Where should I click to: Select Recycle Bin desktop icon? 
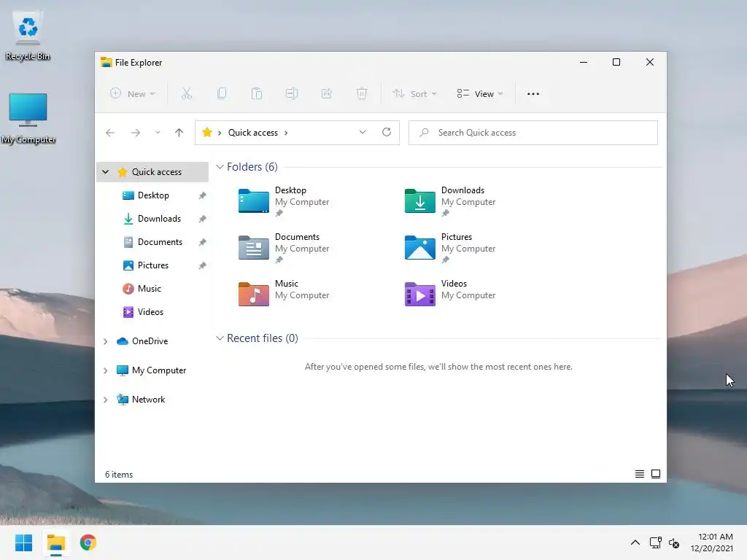pyautogui.click(x=28, y=37)
